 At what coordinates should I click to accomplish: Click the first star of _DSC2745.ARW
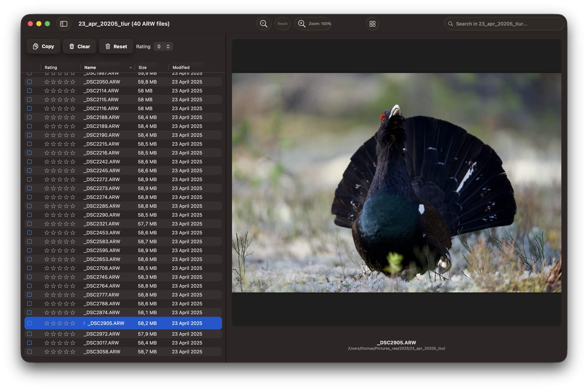click(x=47, y=277)
